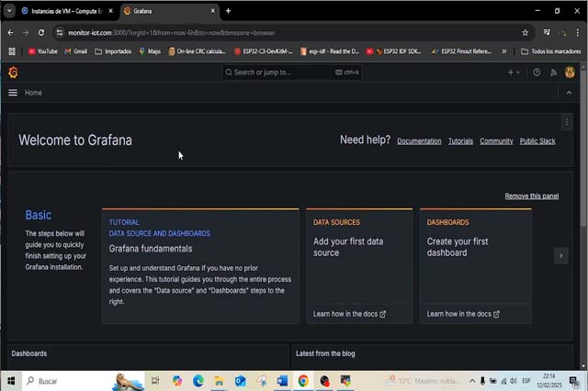Screen dimensions: 588x391
Task: Open Microsoft Word from the taskbar
Action: pyautogui.click(x=282, y=381)
